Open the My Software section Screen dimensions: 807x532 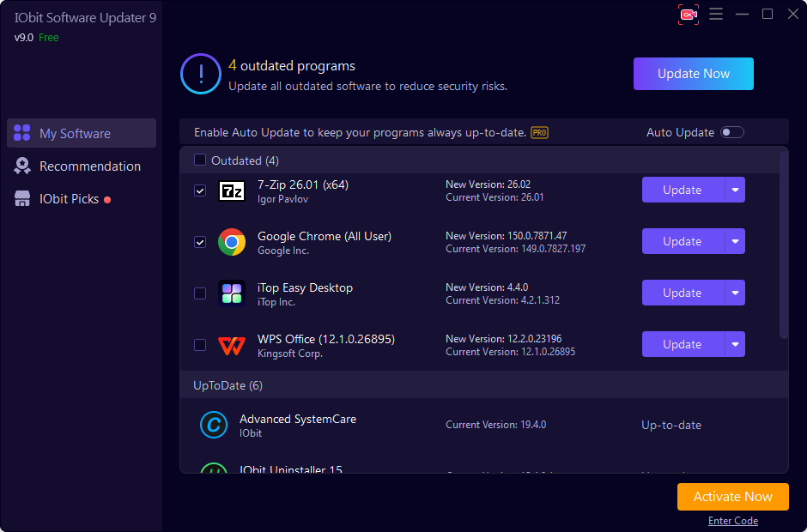click(82, 133)
